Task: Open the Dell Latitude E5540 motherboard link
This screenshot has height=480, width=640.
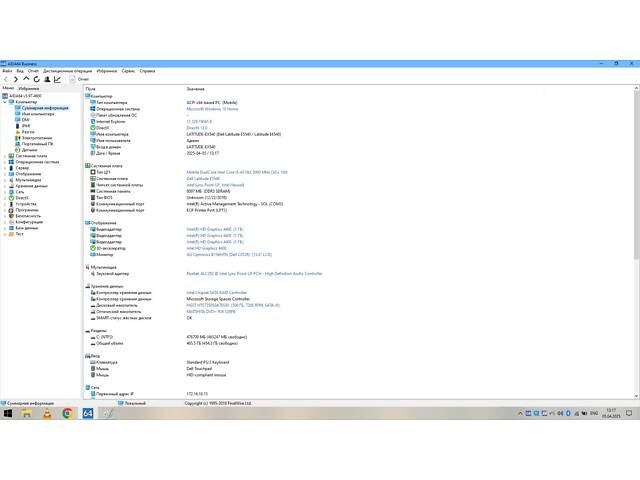Action: tap(203, 179)
